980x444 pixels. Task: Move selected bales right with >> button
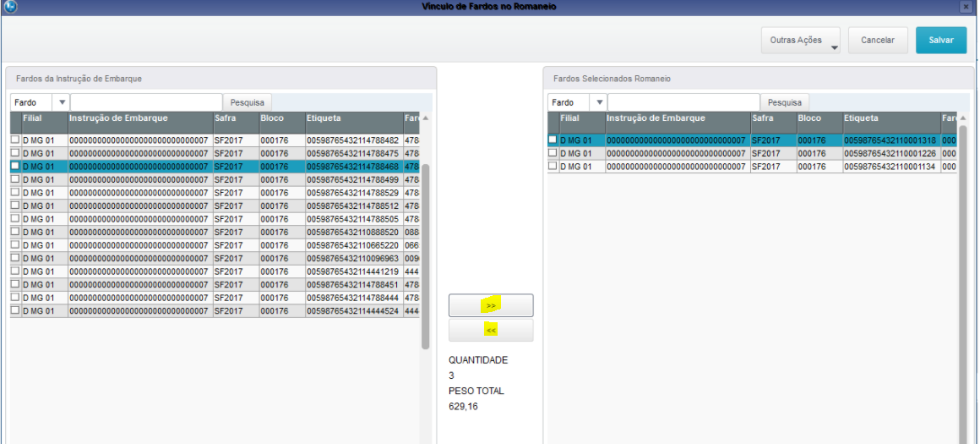point(491,305)
